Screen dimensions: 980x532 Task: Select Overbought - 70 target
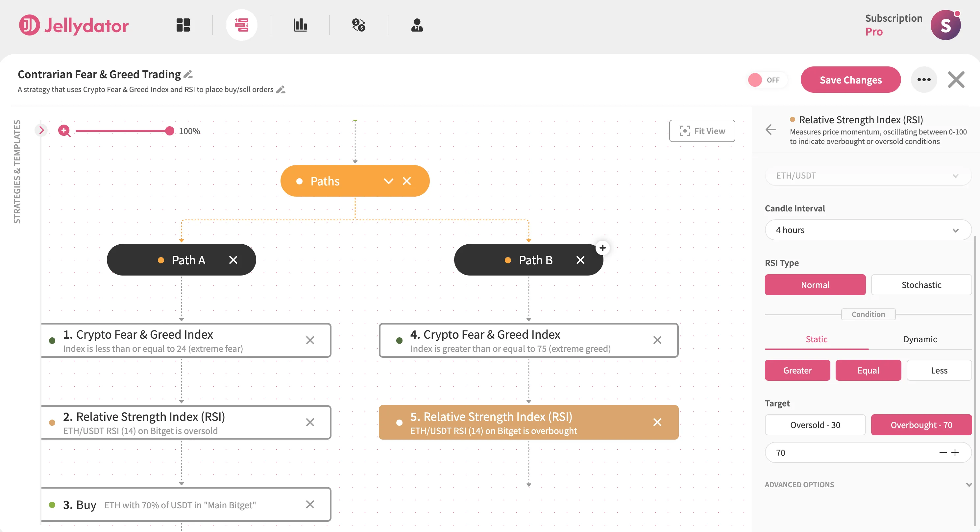921,425
